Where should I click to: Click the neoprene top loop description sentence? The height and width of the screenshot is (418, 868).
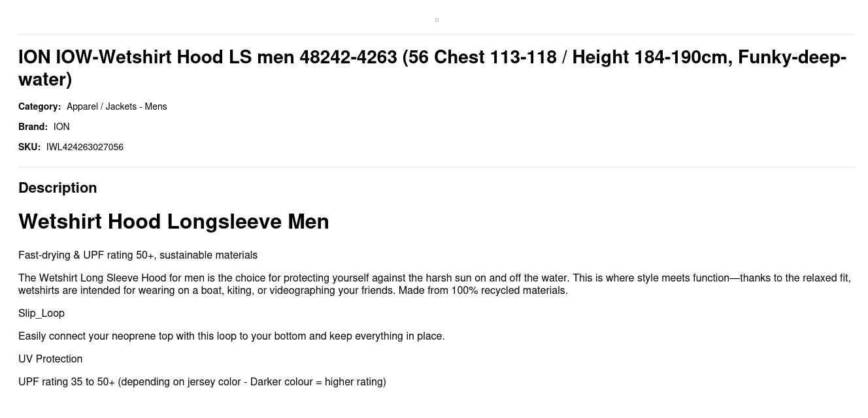(231, 336)
